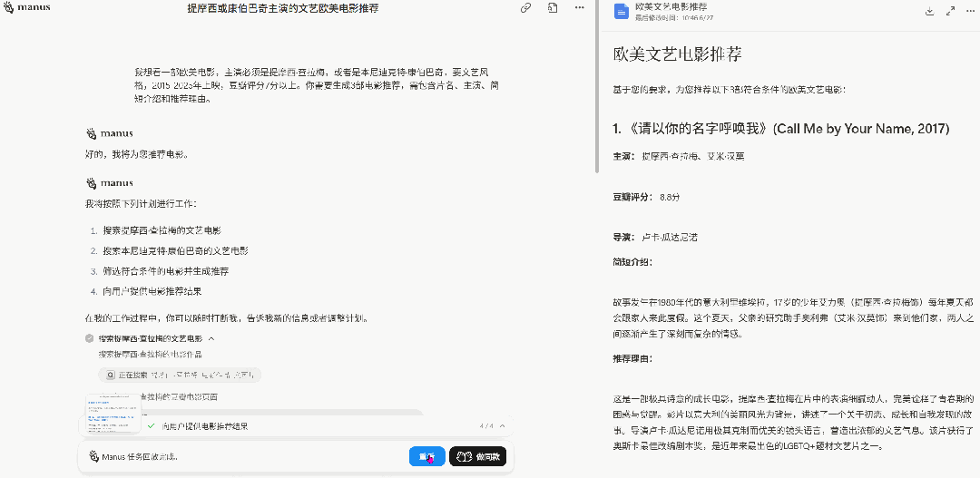
Task: Click the 简短介绍 subheading
Action: tap(632, 262)
